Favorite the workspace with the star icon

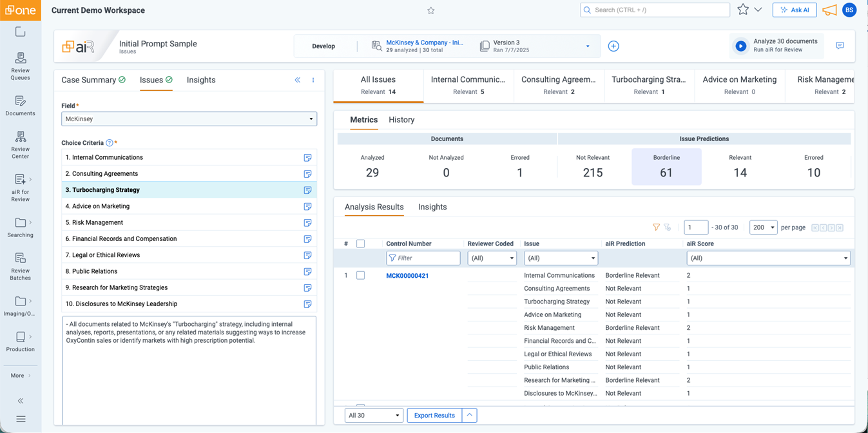pos(431,11)
